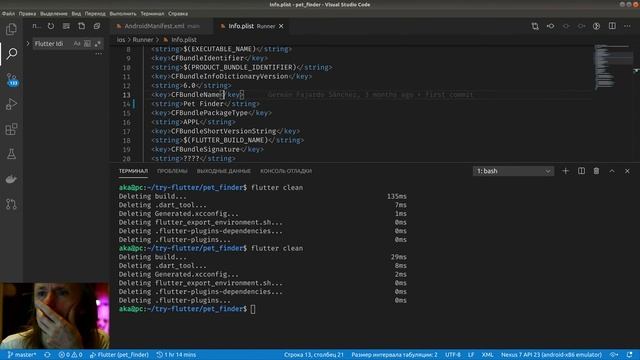640x360 pixels.
Task: Switch to the AndroidManifest.xml editor tab
Action: pyautogui.click(x=162, y=26)
